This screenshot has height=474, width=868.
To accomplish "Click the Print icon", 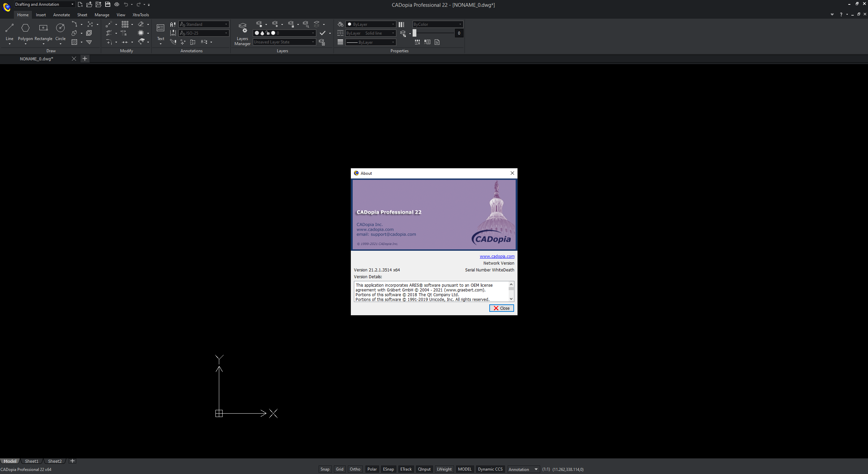I will pos(117,4).
